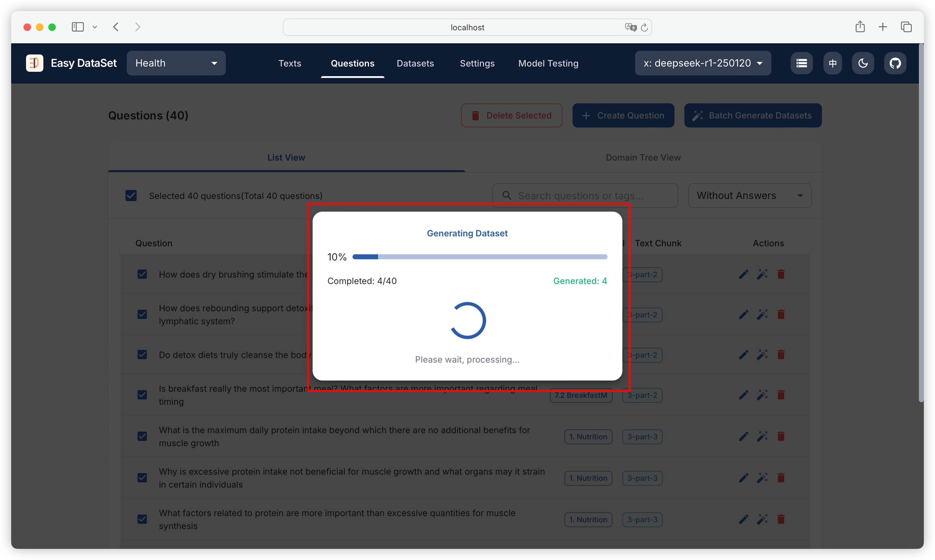The height and width of the screenshot is (560, 935).
Task: Open the GitHub repository icon
Action: [x=895, y=63]
